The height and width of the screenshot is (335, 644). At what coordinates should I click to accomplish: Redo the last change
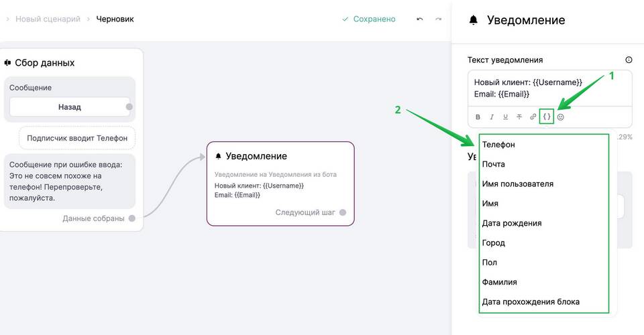pos(438,19)
